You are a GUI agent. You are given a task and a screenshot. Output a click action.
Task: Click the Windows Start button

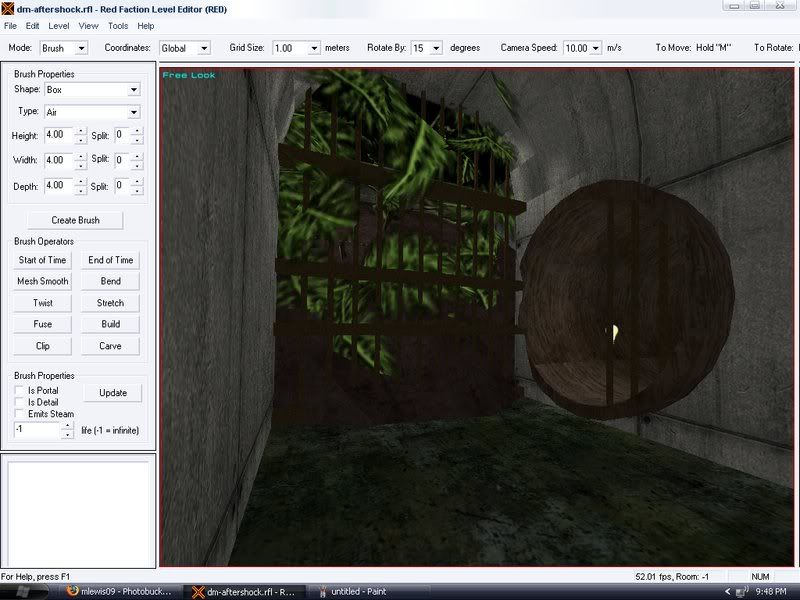(x=23, y=592)
